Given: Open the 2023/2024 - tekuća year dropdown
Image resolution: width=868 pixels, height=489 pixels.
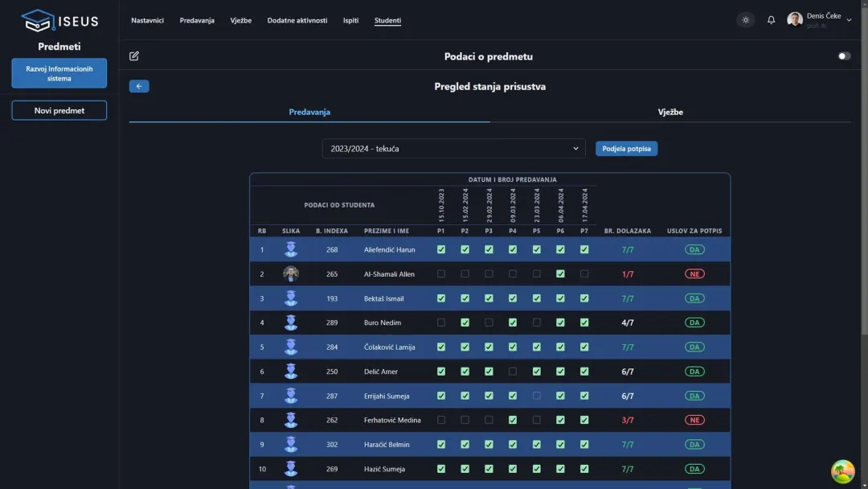Looking at the screenshot, I should click(x=453, y=149).
